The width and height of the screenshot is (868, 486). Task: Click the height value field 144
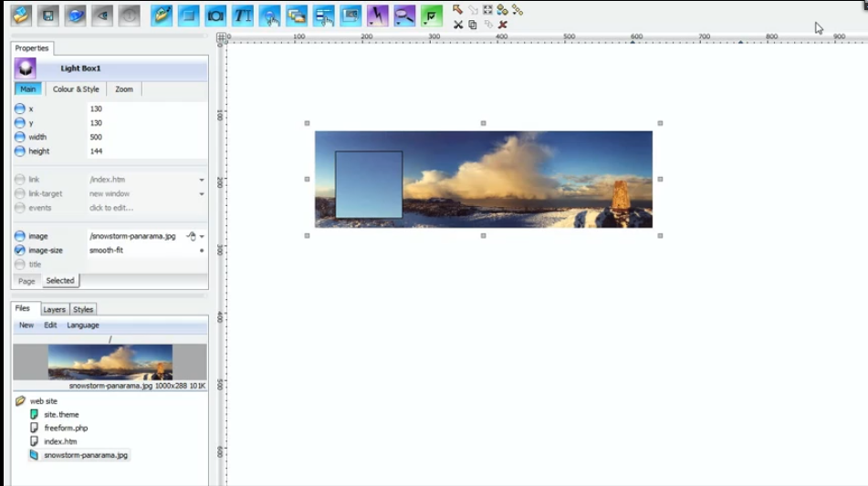[x=147, y=151]
